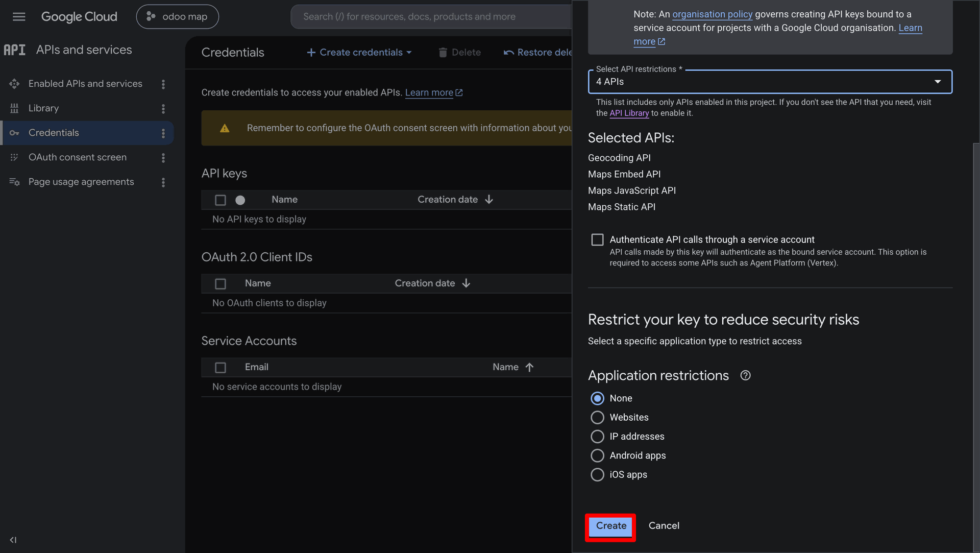980x553 pixels.
Task: Enable Authenticate API calls through service account
Action: [597, 240]
